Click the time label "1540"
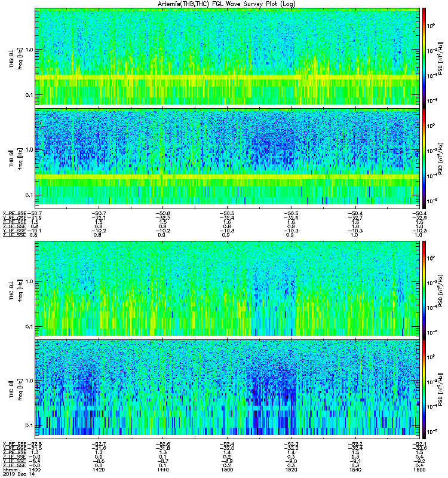This screenshot has width=448, height=478. pos(355,470)
